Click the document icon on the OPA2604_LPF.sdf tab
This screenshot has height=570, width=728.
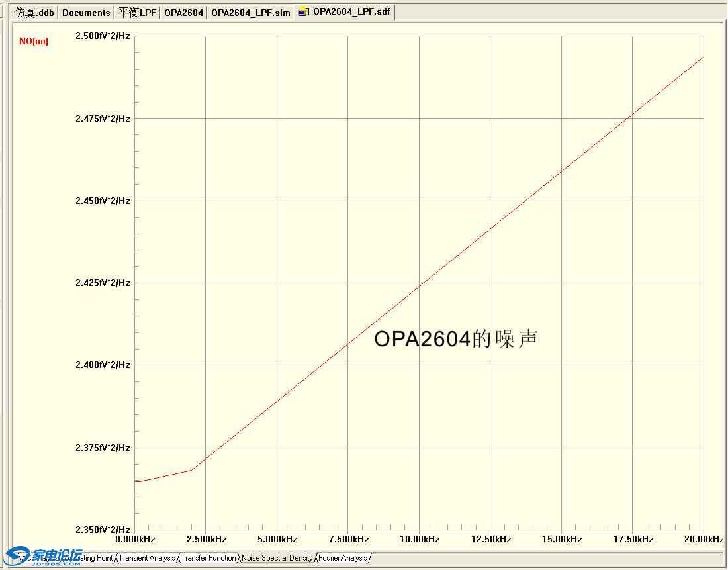pos(305,11)
